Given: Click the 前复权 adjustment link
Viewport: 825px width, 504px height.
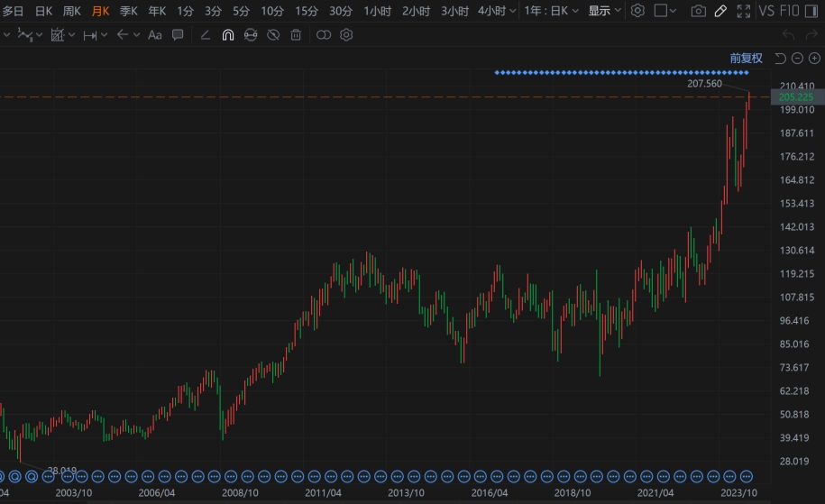Looking at the screenshot, I should [746, 59].
